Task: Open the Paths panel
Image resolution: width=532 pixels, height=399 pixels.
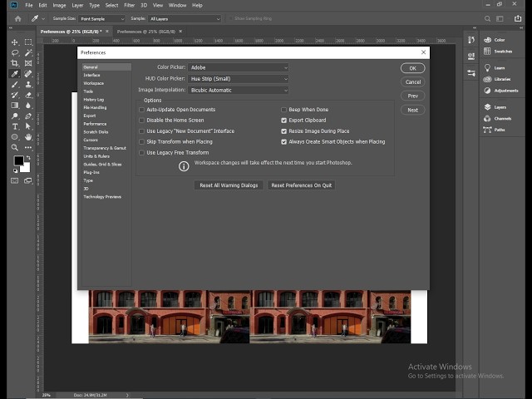Action: pyautogui.click(x=494, y=130)
